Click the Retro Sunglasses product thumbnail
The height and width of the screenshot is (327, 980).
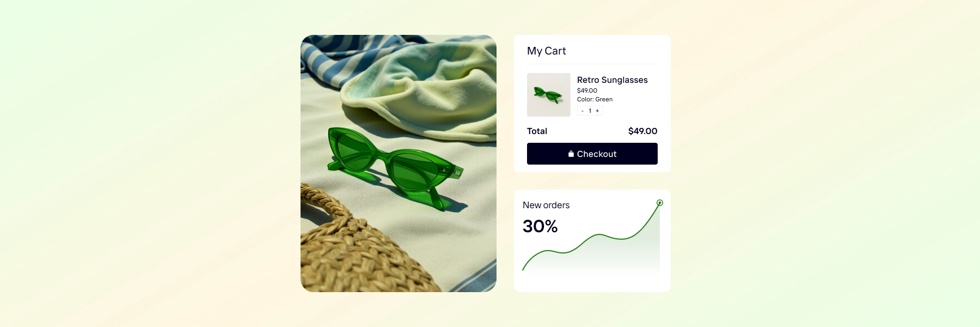548,95
